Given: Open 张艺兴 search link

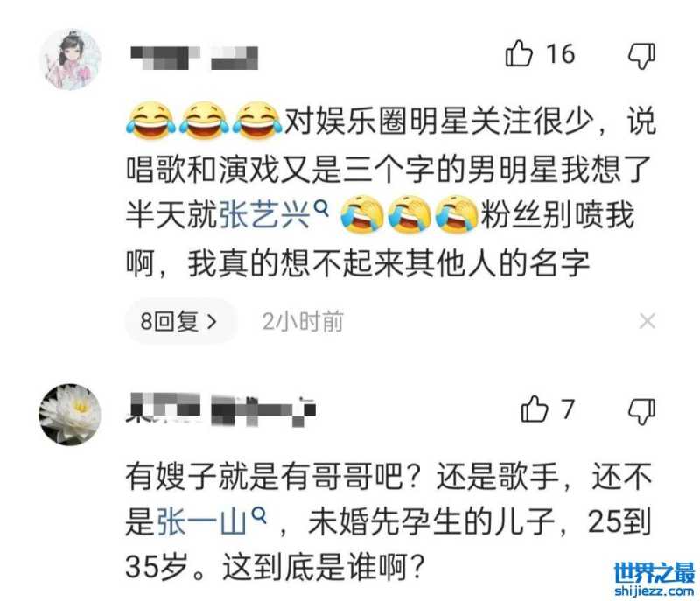Looking at the screenshot, I should pyautogui.click(x=264, y=215).
